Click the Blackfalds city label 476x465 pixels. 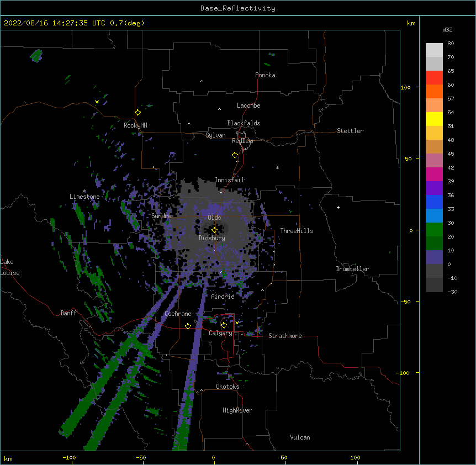(244, 123)
